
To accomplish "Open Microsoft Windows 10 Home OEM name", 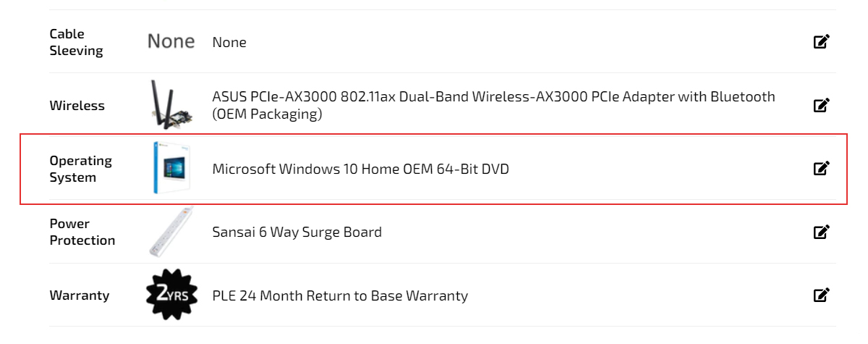I will (360, 169).
